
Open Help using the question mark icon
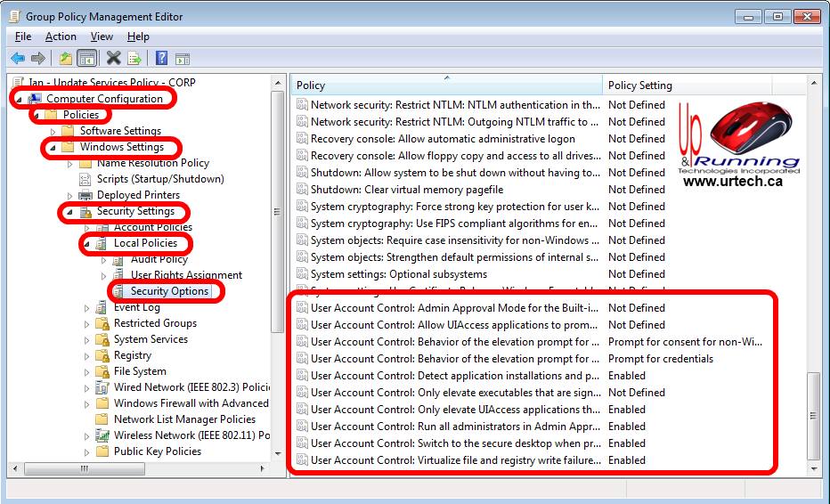[161, 59]
